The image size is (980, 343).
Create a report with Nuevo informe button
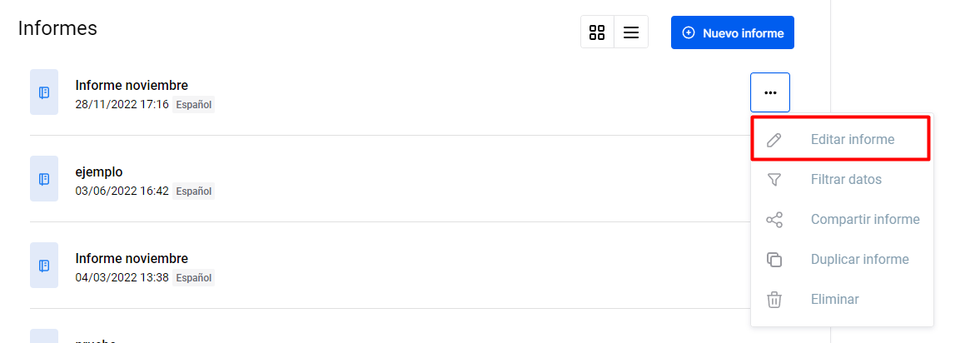click(733, 32)
